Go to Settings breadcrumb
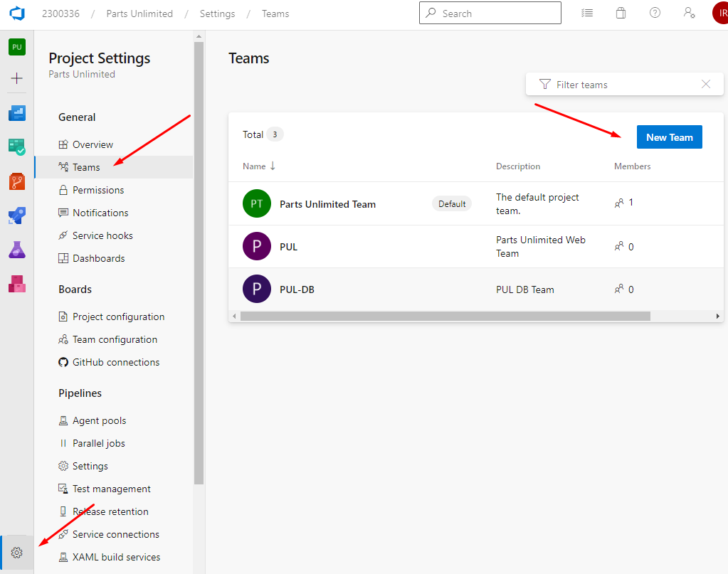Viewport: 728px width, 574px height. click(x=217, y=14)
